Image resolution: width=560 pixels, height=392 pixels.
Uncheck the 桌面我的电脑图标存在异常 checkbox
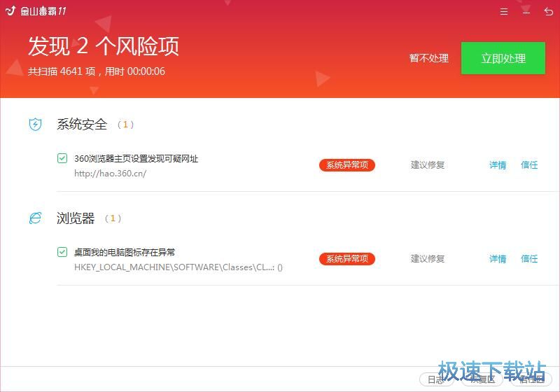pyautogui.click(x=62, y=252)
